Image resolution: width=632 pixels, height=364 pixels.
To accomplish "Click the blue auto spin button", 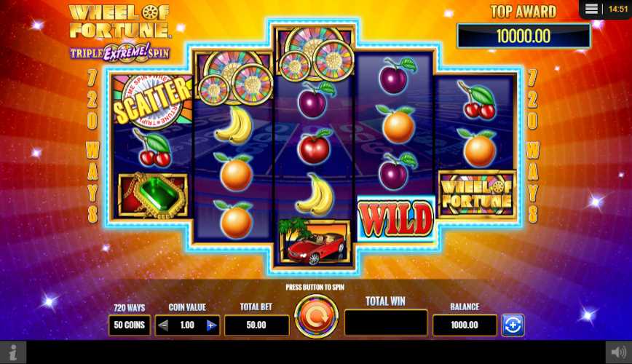I will 513,325.
